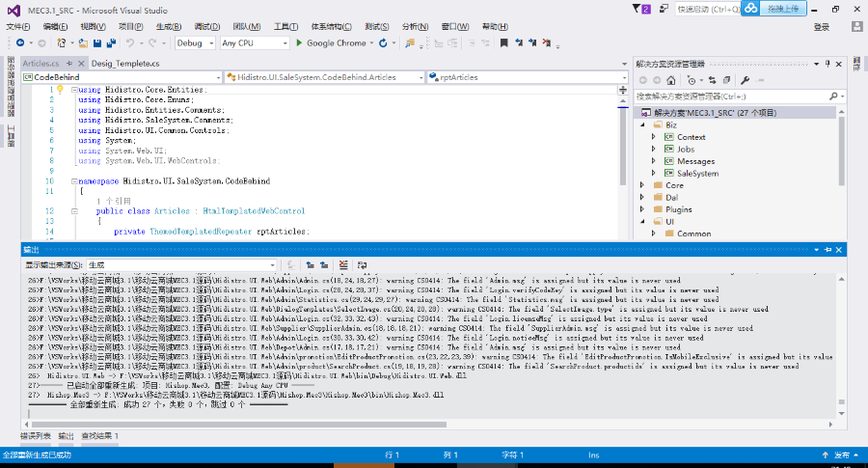Image resolution: width=868 pixels, height=468 pixels.
Task: Select the SaleSystem project in Solution Explorer
Action: tap(697, 174)
